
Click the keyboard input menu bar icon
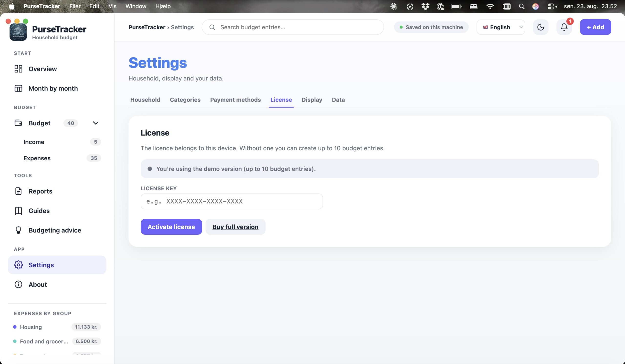click(x=506, y=6)
